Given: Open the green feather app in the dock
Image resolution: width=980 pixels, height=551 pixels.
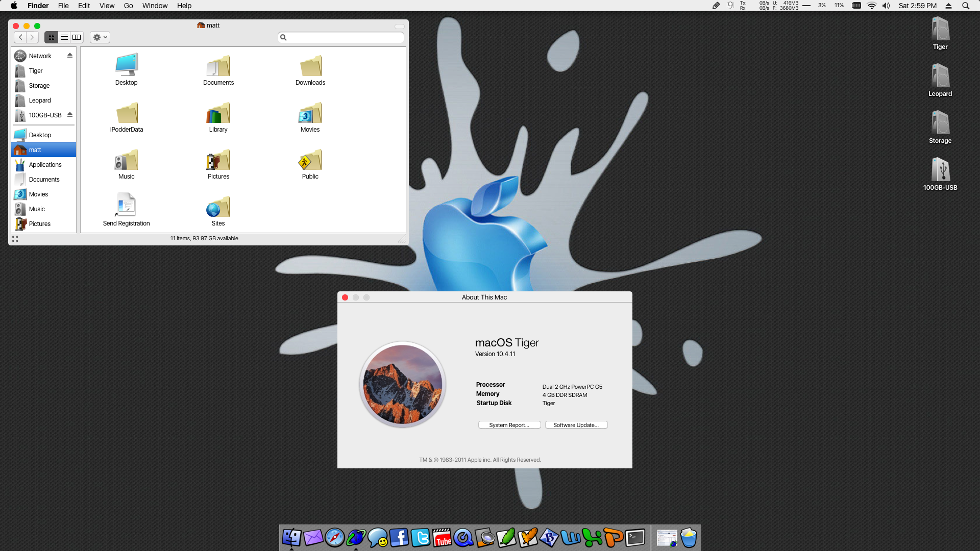Looking at the screenshot, I should point(506,538).
